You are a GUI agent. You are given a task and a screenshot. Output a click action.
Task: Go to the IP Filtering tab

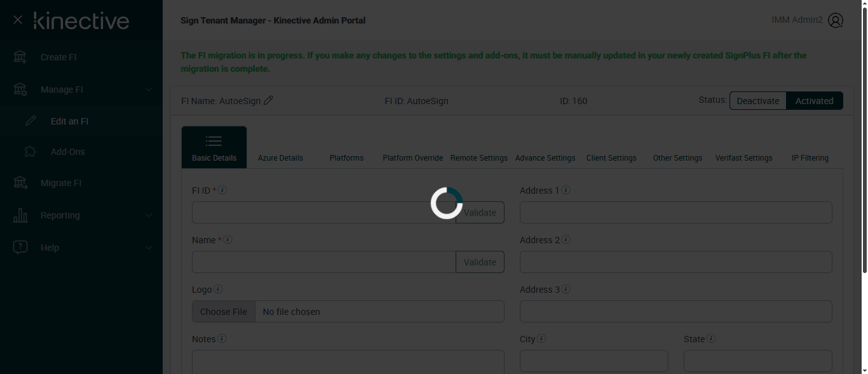(x=810, y=158)
